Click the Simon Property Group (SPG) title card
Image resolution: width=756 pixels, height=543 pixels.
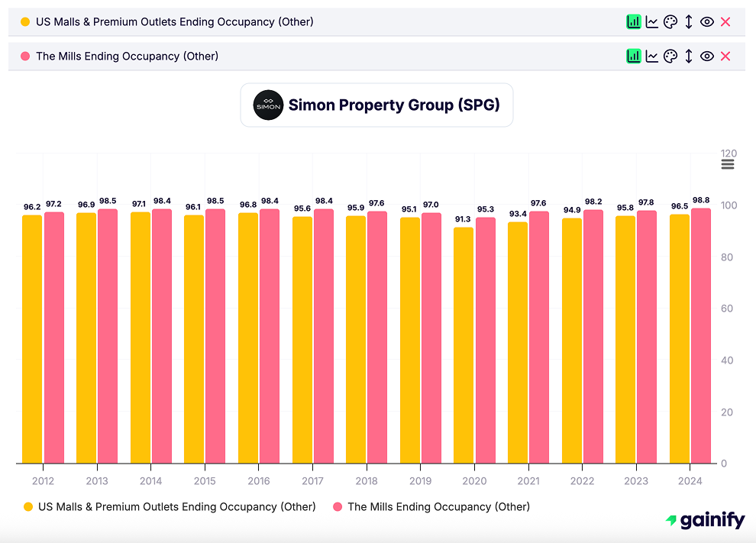pos(376,105)
